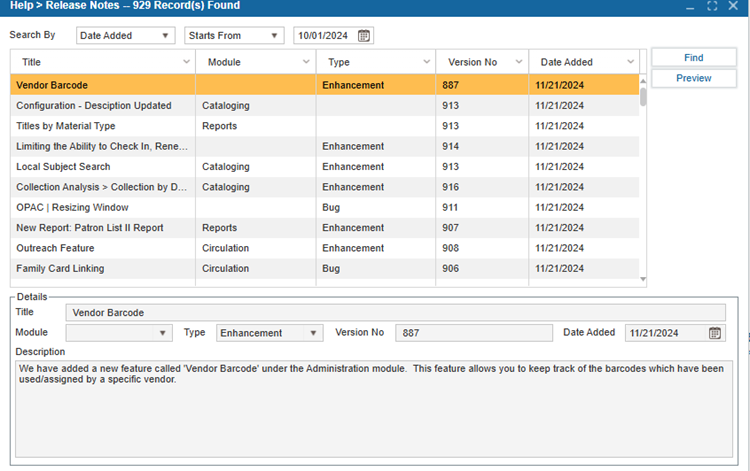Click the Title field in Details
Screen dimensions: 750x471
tap(395, 312)
